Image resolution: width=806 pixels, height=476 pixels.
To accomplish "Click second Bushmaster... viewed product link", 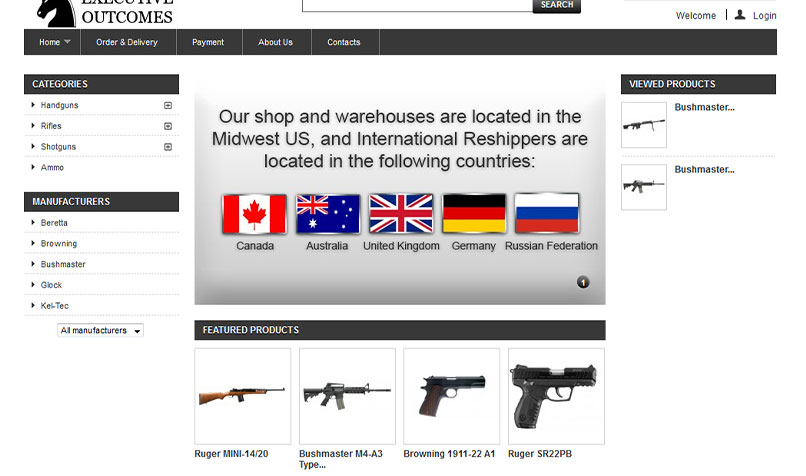I will tap(704, 170).
